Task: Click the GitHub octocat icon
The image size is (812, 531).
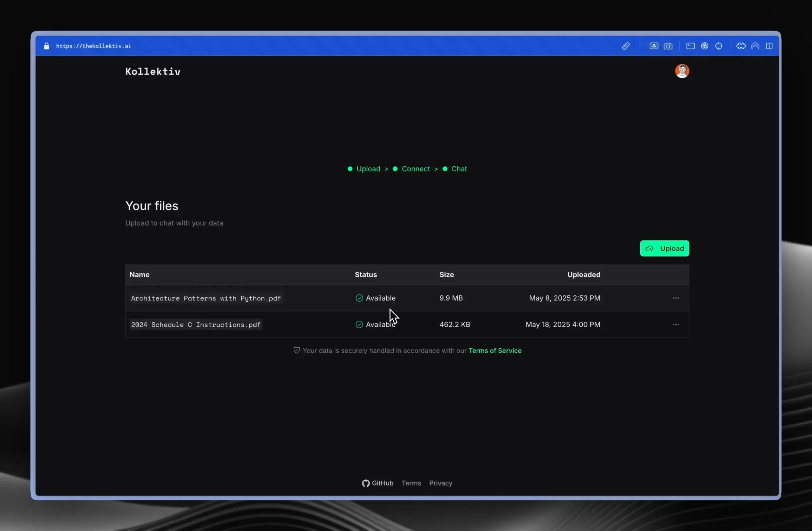Action: tap(365, 483)
